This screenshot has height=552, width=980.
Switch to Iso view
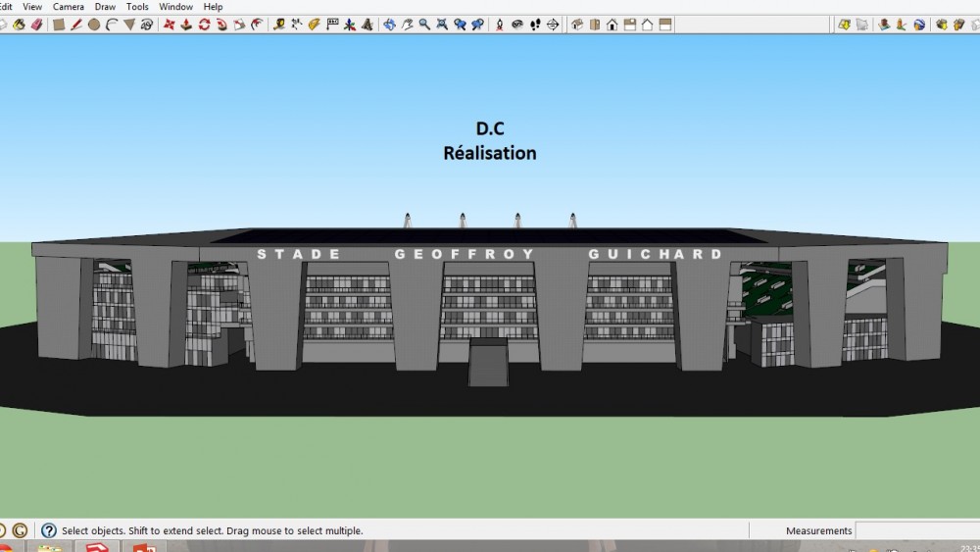577,25
